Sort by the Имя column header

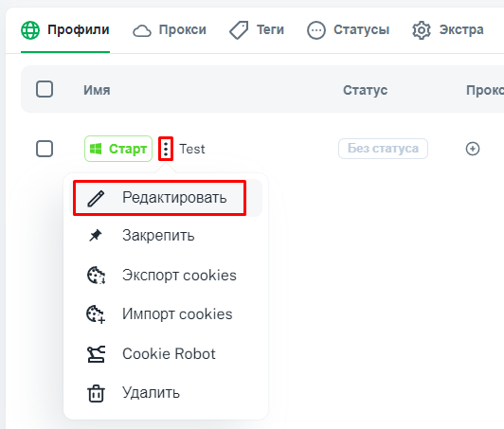point(97,90)
